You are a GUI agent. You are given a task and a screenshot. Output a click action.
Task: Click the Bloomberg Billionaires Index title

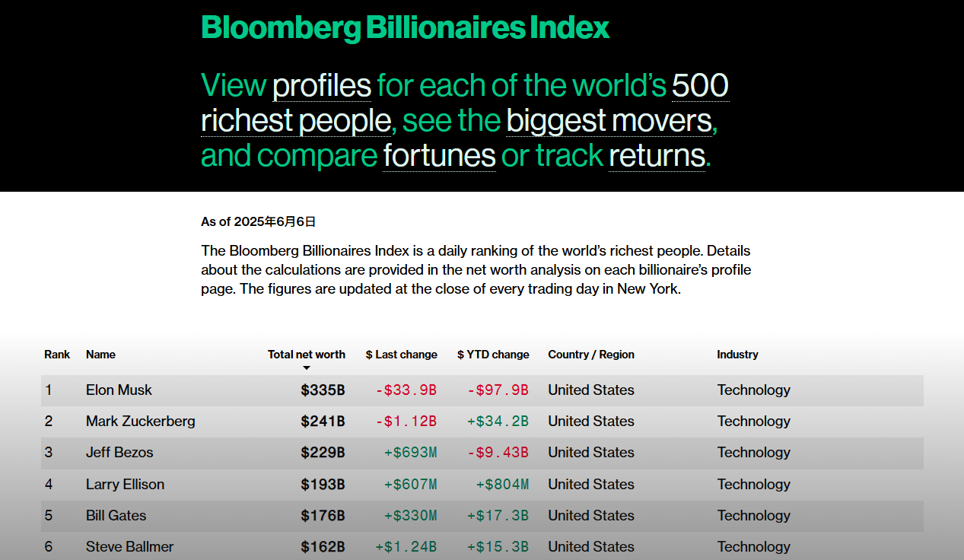(405, 28)
